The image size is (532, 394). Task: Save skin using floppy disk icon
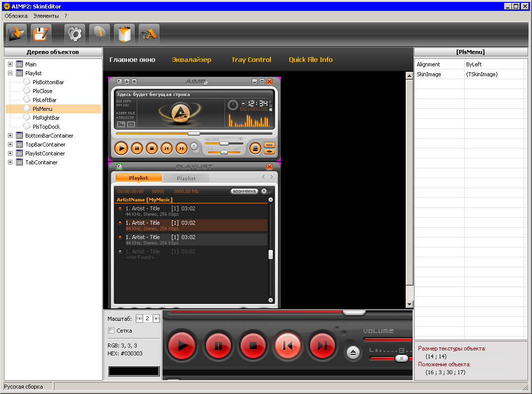pyautogui.click(x=41, y=34)
